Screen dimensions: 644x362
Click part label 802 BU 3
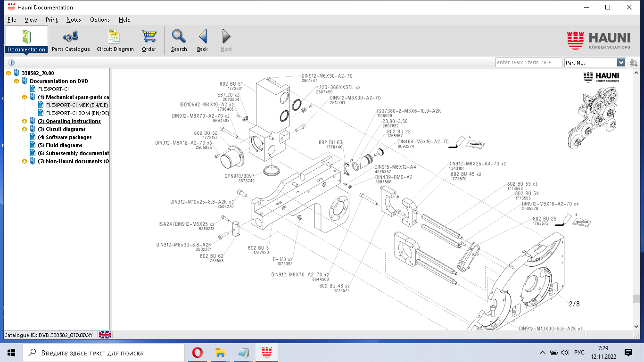pyautogui.click(x=258, y=248)
